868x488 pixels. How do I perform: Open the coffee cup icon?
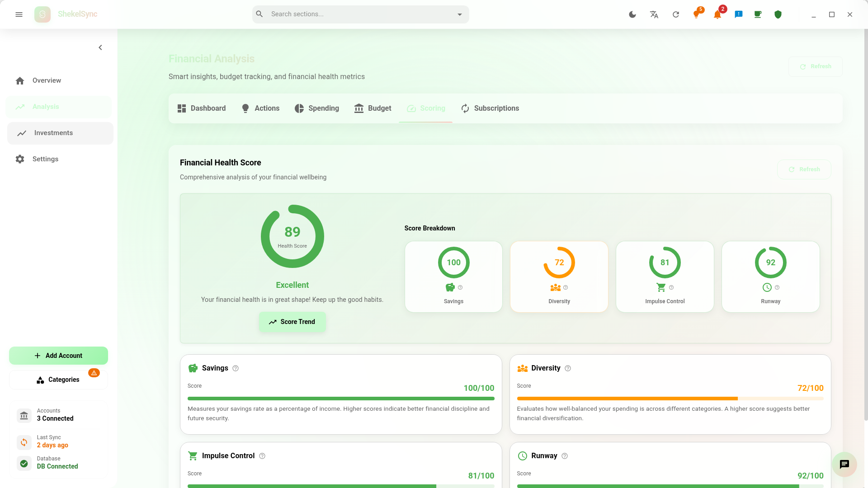click(758, 14)
